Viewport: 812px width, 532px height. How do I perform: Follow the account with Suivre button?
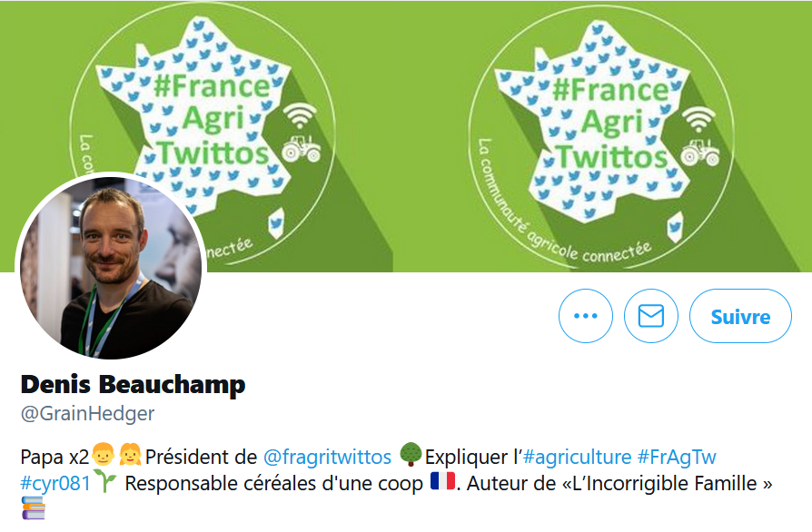pos(740,316)
